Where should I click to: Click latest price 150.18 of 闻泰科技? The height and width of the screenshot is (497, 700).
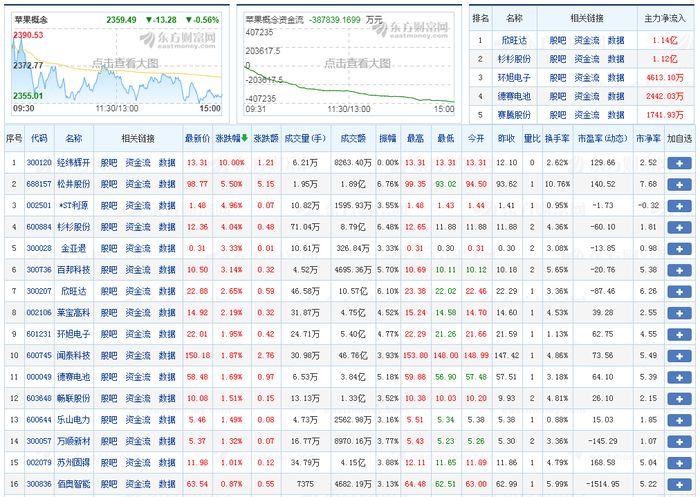tap(197, 355)
